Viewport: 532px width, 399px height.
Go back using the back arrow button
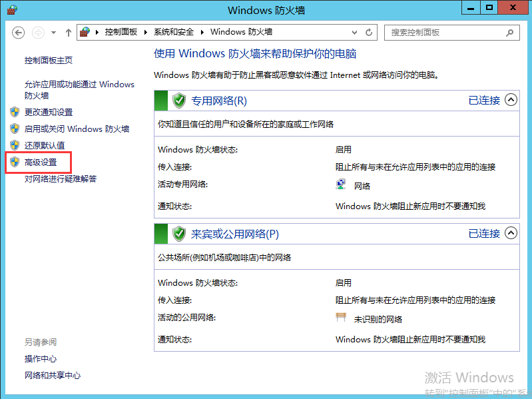click(x=19, y=33)
